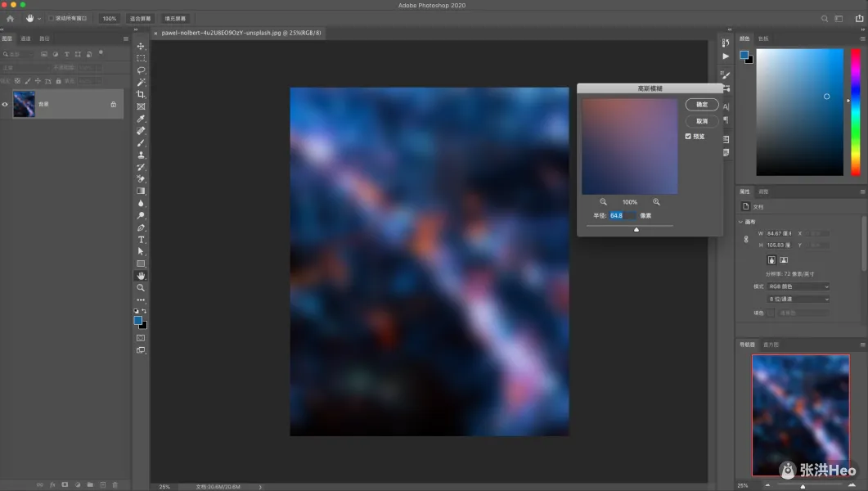Select the Blur tool
The image size is (868, 491).
click(x=141, y=203)
